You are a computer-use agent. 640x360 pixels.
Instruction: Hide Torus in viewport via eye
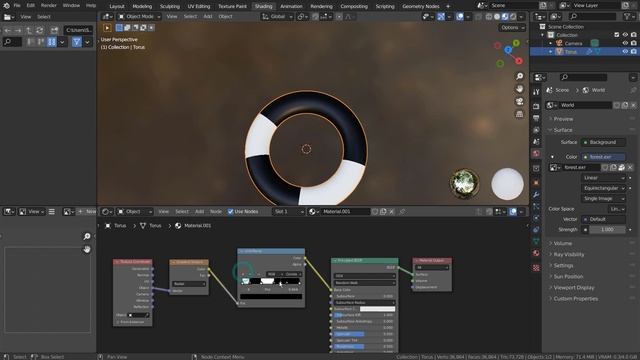[625, 51]
